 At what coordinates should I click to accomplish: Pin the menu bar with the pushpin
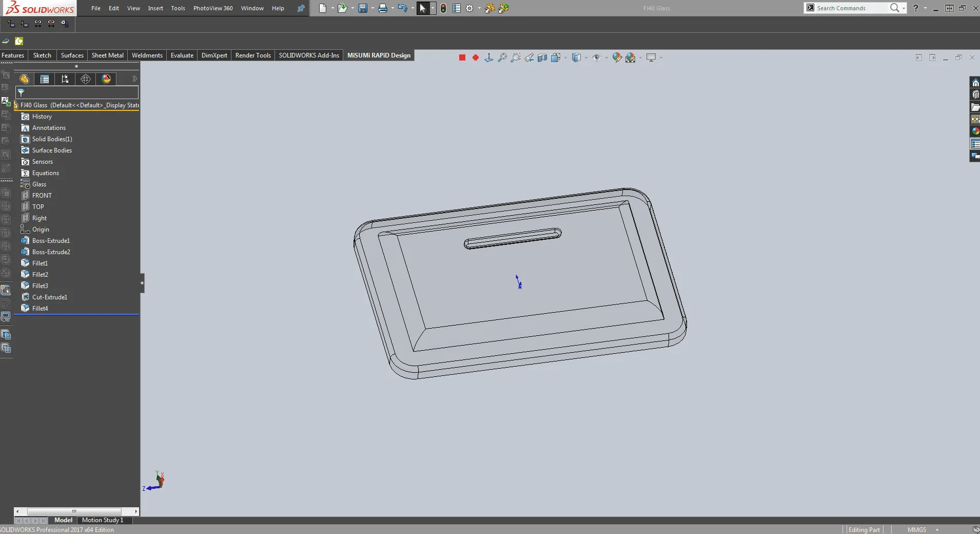pos(301,8)
